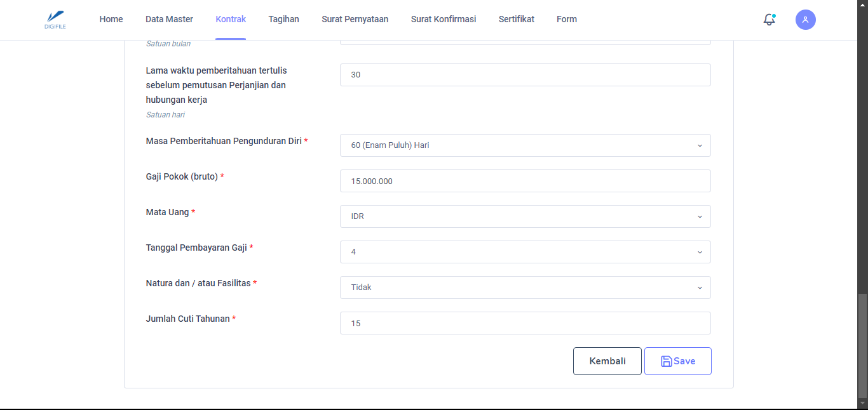Open the user profile avatar
The width and height of the screenshot is (868, 410).
point(805,20)
